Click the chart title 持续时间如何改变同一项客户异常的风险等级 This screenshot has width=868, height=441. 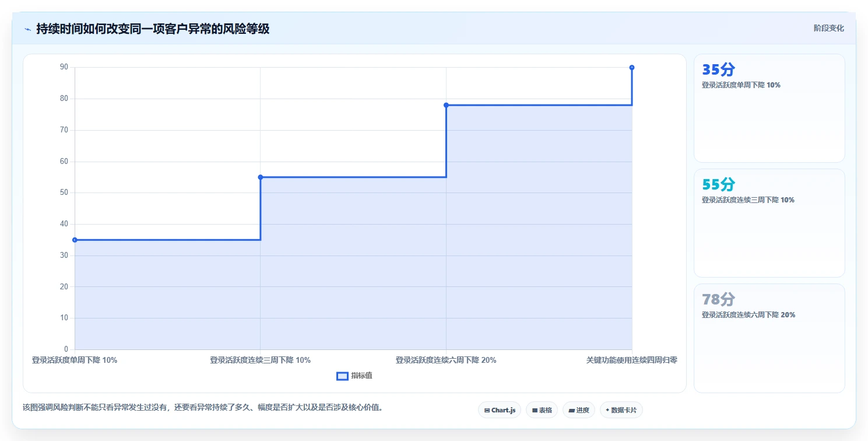[x=153, y=29]
